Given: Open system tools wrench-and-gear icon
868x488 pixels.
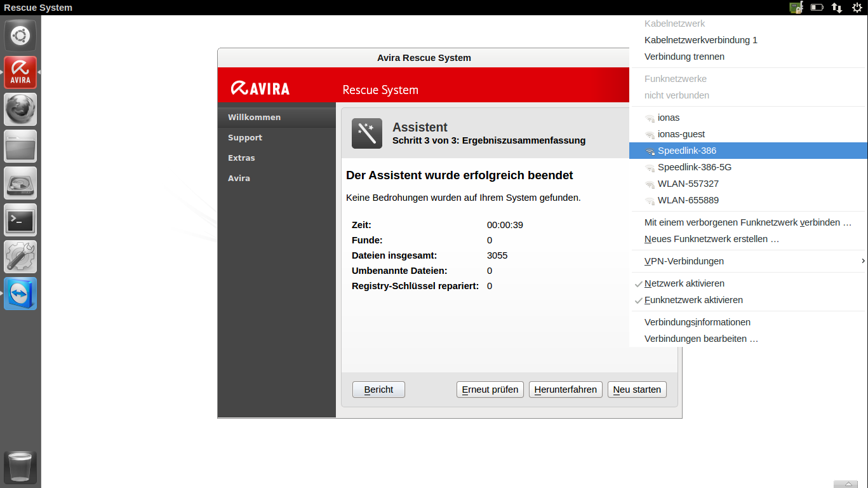Looking at the screenshot, I should (x=20, y=257).
